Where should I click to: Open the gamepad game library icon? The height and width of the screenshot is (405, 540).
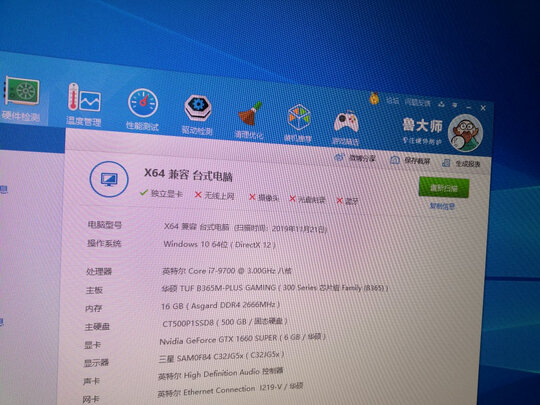(x=346, y=127)
